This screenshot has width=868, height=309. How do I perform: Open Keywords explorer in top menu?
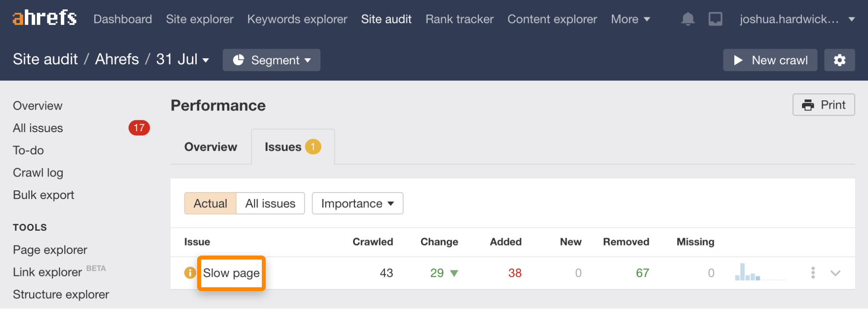297,19
